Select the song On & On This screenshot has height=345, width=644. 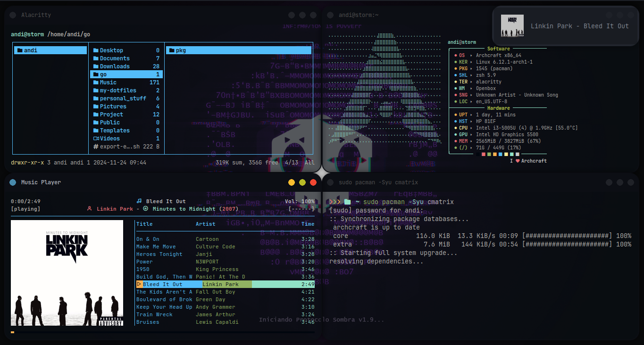[x=225, y=239]
